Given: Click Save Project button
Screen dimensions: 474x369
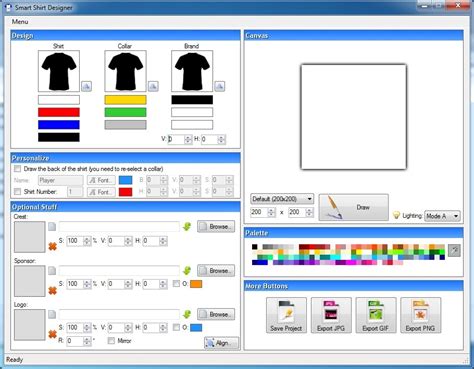Looking at the screenshot, I should [x=286, y=315].
